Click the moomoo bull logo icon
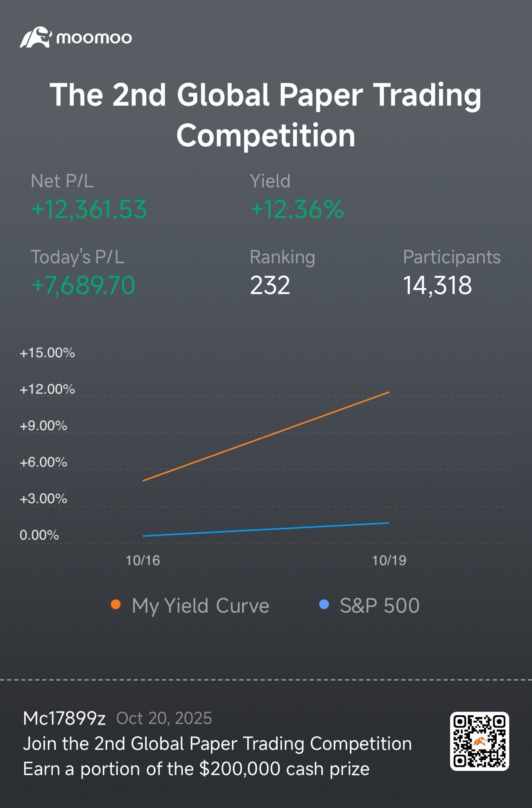The image size is (532, 808). click(x=35, y=37)
